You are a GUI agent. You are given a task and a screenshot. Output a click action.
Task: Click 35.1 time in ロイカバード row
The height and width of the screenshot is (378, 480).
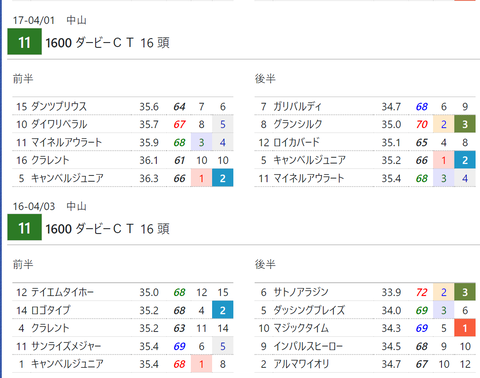(x=391, y=143)
